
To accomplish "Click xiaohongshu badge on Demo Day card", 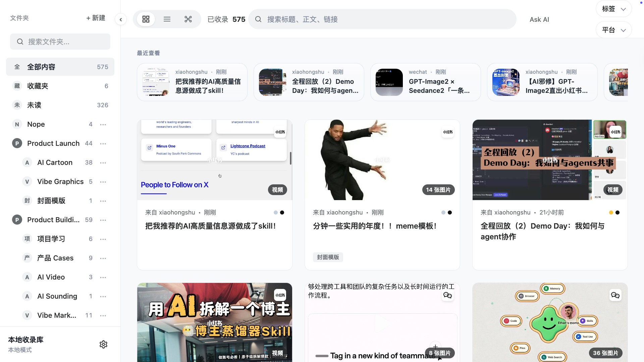I will (x=615, y=132).
